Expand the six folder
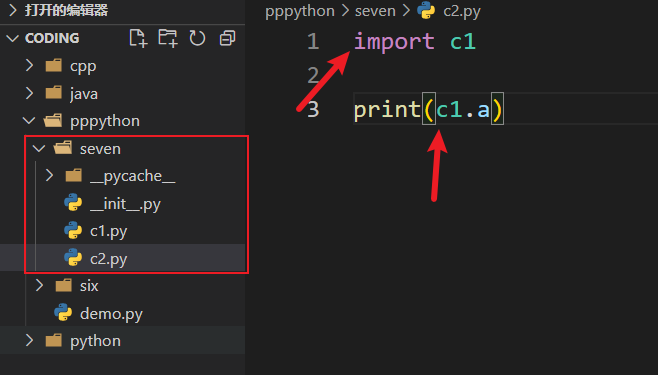Viewport: 658px width, 375px height. [39, 286]
